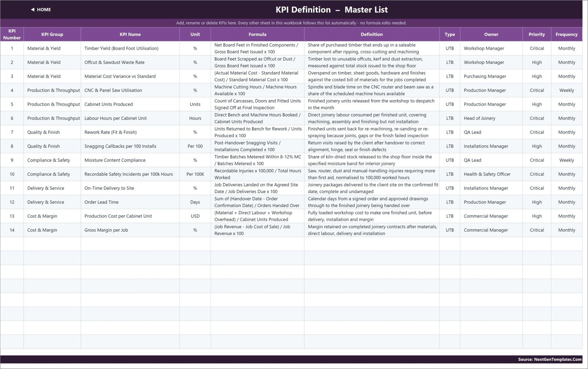
Task: Click the formula (Job Revenue - Job Cost of Sale)
Action: click(257, 230)
